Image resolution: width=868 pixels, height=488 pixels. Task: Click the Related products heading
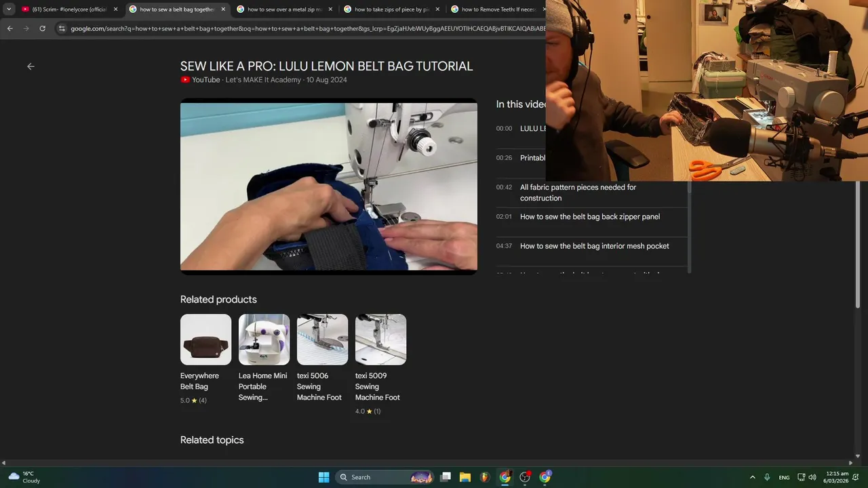pos(218,300)
